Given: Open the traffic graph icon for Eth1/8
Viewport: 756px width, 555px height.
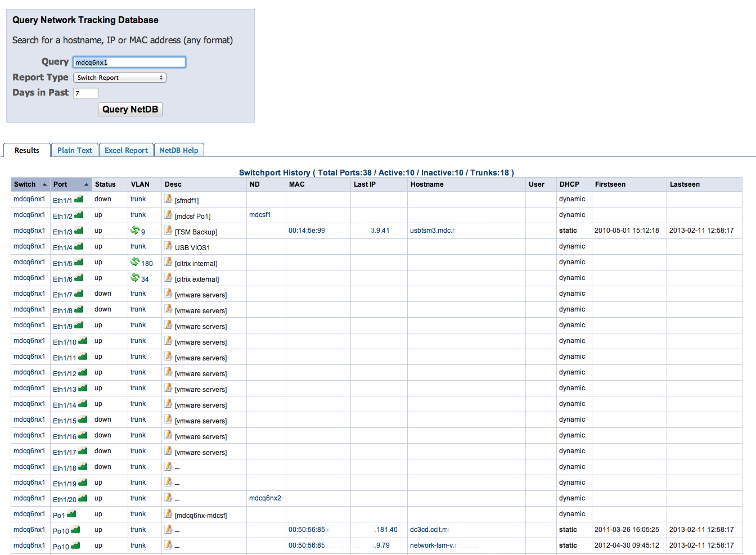Looking at the screenshot, I should click(x=79, y=309).
